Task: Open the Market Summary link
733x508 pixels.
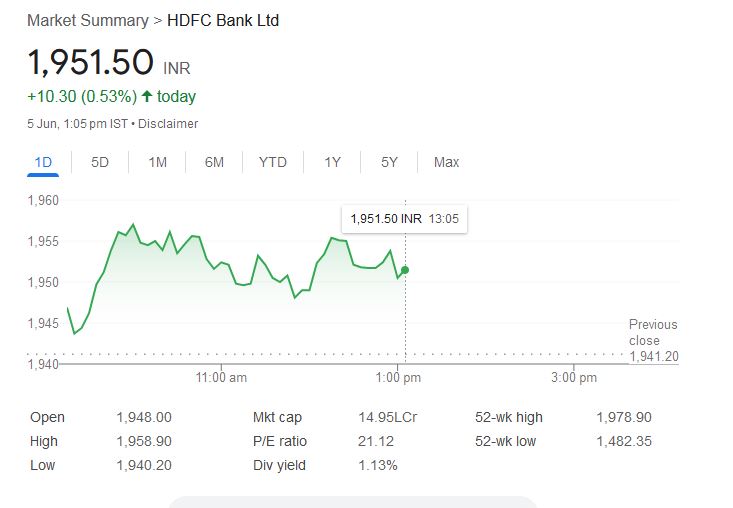Action: pos(88,21)
